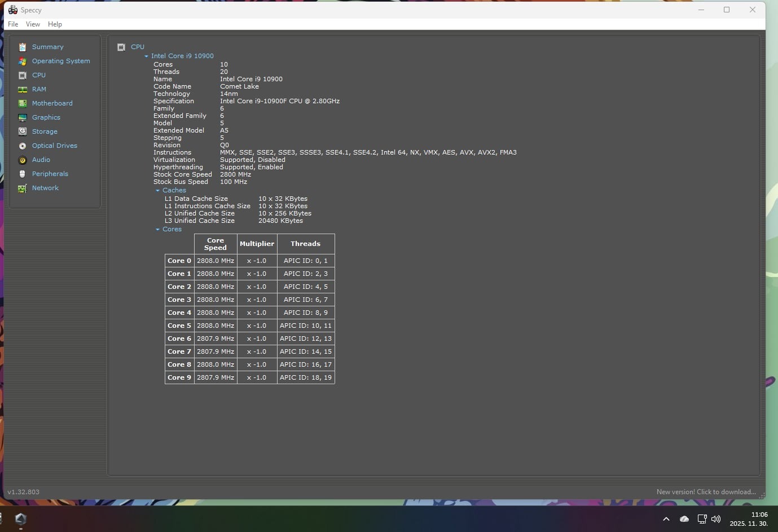Click the Peripherals mouse icon
Viewport: 778px width, 532px height.
pos(23,174)
